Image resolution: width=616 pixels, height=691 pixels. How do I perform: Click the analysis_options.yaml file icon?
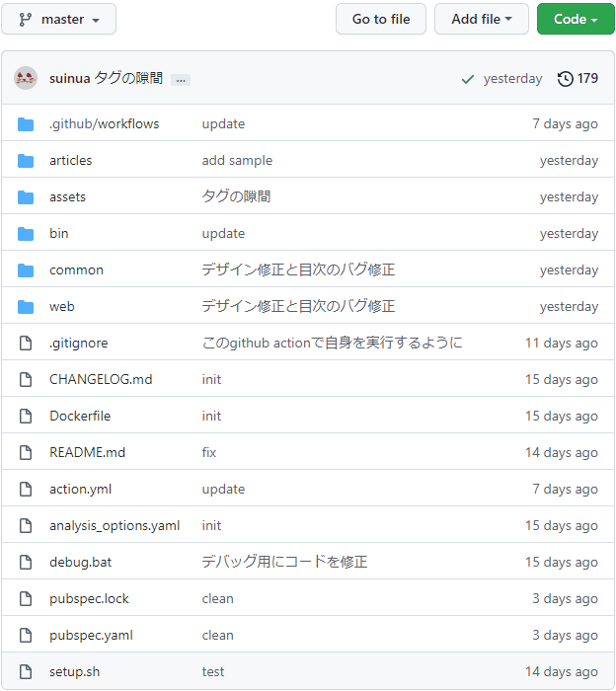coord(26,526)
